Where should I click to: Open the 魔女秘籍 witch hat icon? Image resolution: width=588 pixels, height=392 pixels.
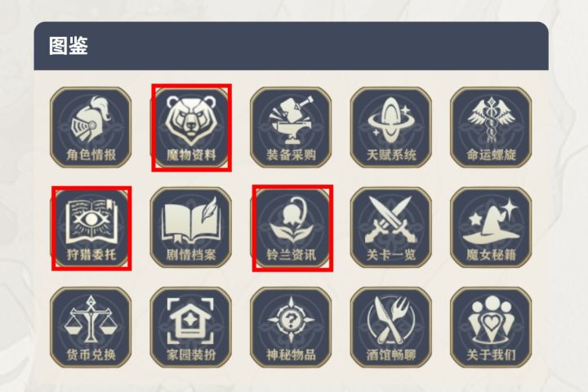[x=492, y=228]
